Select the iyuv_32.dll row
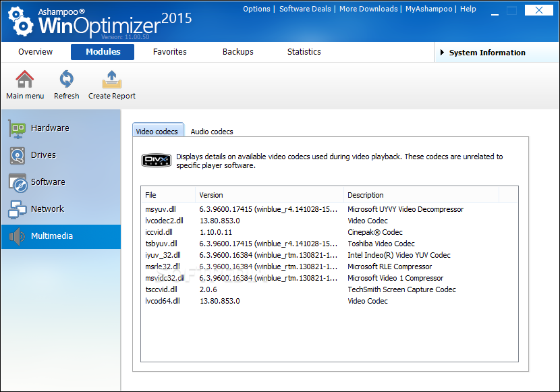This screenshot has height=392, width=560. coord(329,255)
